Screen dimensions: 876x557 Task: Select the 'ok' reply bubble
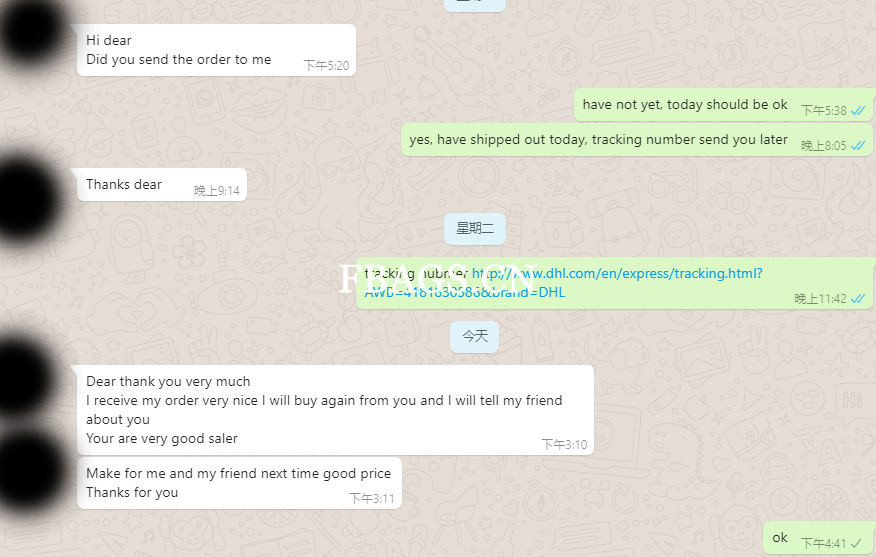pyautogui.click(x=818, y=538)
